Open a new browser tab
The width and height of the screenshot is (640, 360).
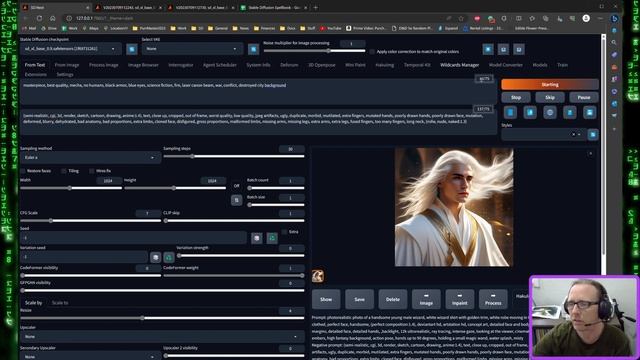316,7
